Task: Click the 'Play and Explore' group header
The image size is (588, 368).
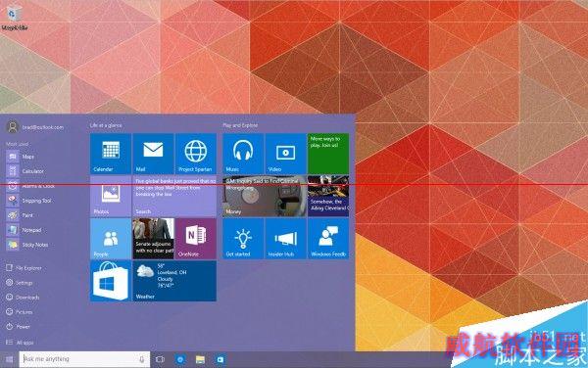Action: pos(240,125)
